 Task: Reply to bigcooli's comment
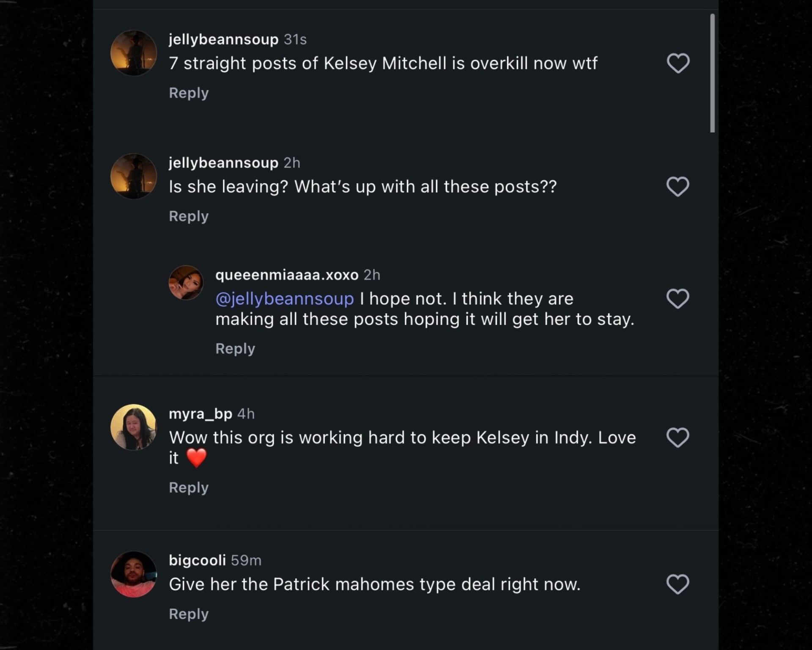click(x=189, y=614)
